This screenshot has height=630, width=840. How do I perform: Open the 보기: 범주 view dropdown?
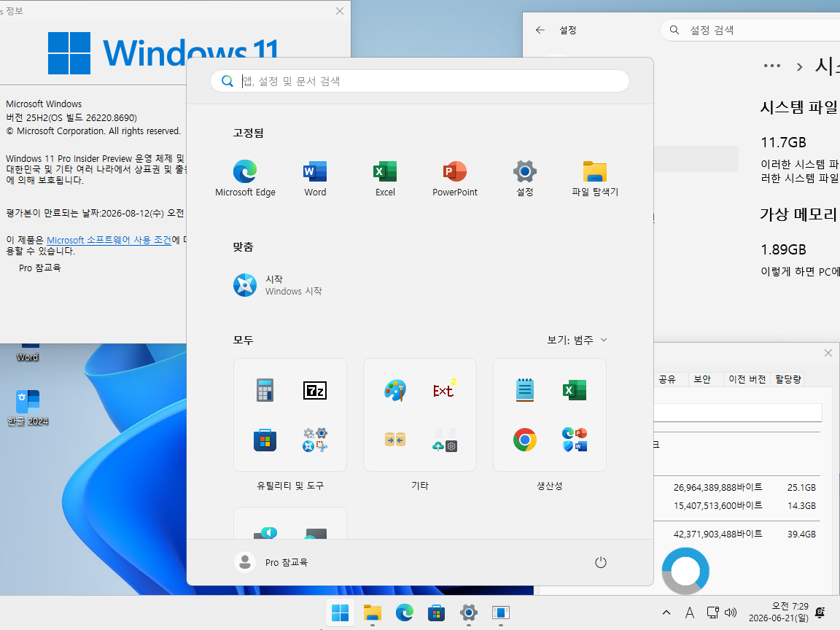click(577, 340)
